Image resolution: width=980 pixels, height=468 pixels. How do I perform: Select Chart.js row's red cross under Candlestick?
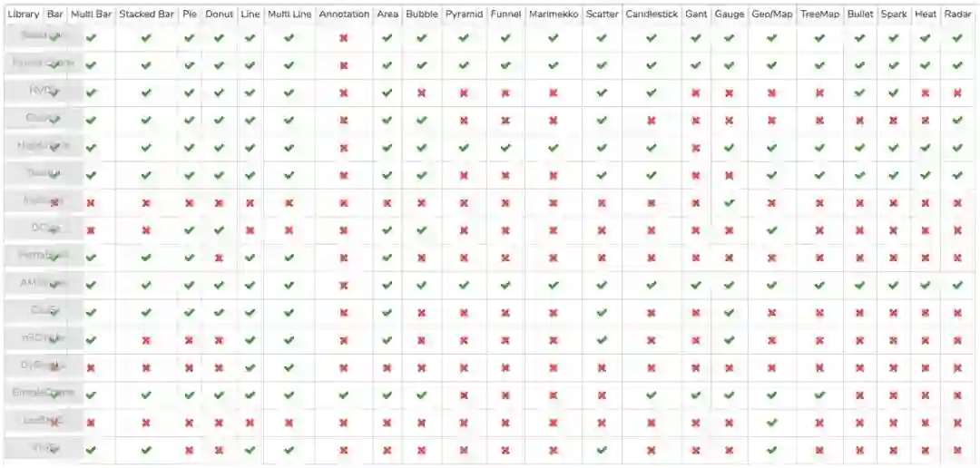tap(651, 120)
